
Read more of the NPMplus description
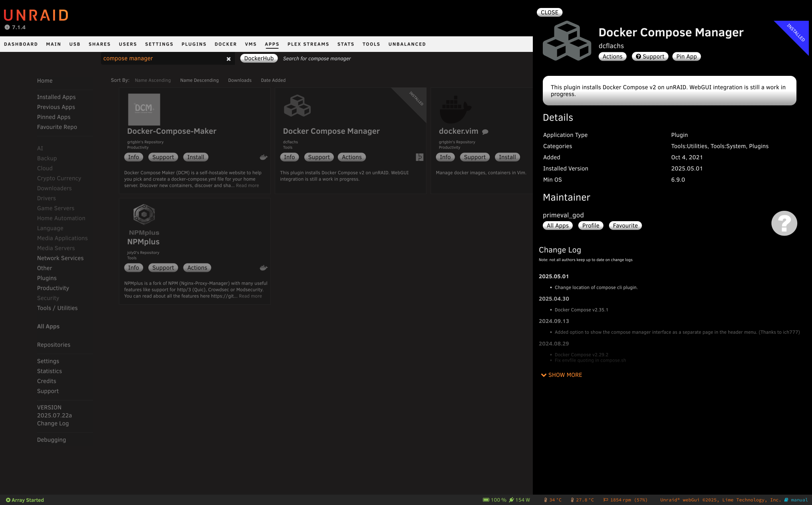(x=250, y=296)
